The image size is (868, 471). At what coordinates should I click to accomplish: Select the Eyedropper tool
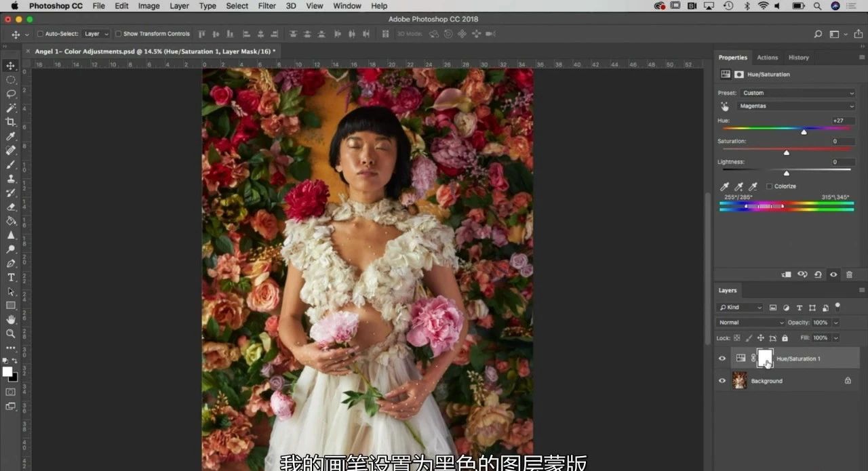[x=11, y=136]
